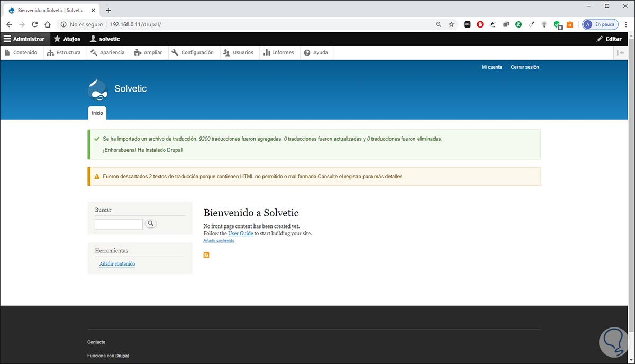Viewport: 635px width, 364px height.
Task: Click the green checkmark extension icon
Action: click(x=557, y=24)
